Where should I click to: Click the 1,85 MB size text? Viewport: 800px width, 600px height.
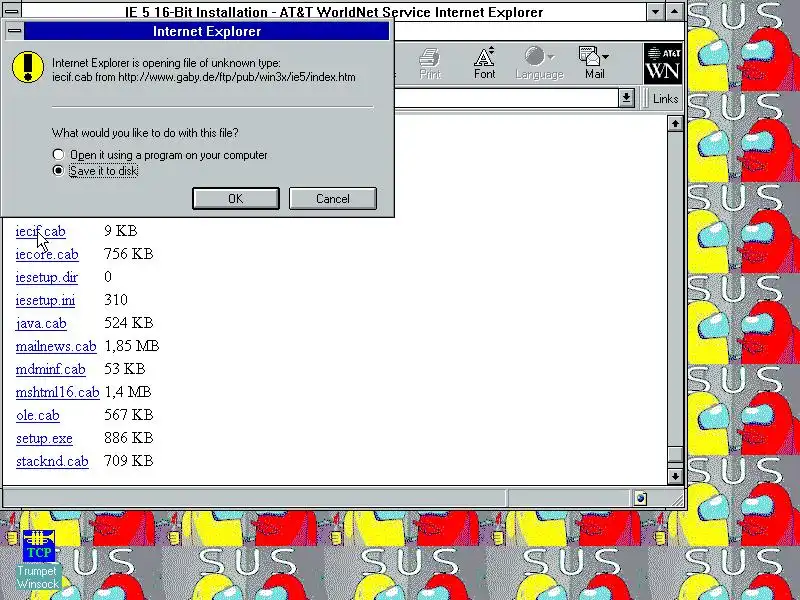[132, 346]
